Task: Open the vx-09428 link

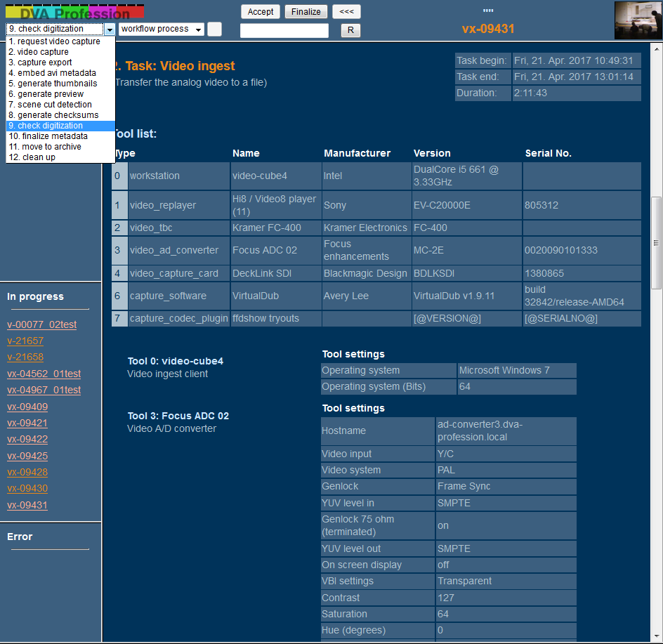Action: coord(27,472)
